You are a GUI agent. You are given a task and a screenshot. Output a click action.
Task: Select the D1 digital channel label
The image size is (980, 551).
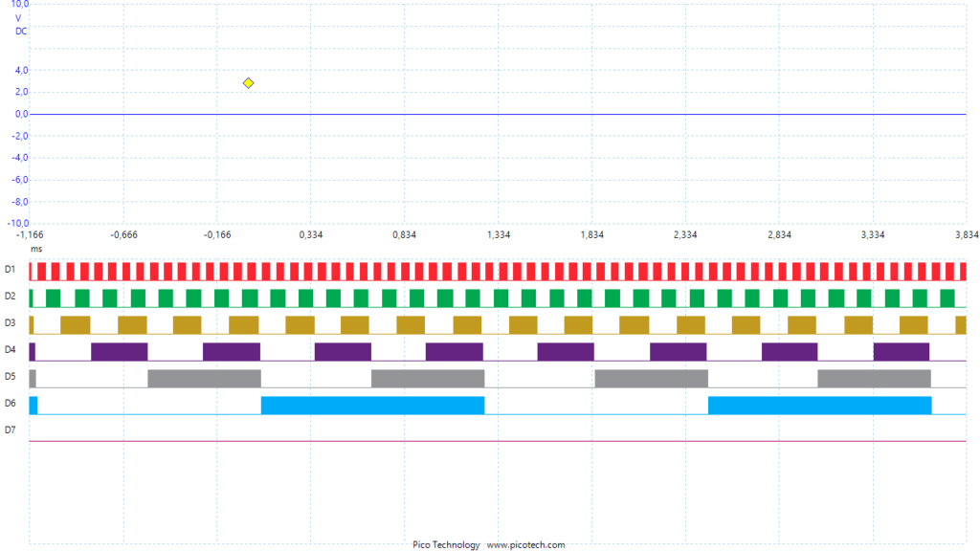tap(10, 269)
